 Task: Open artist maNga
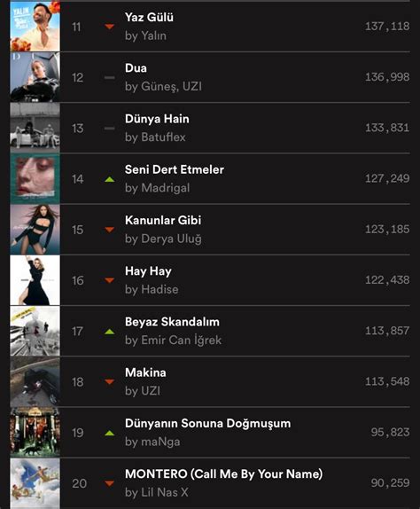click(x=160, y=442)
